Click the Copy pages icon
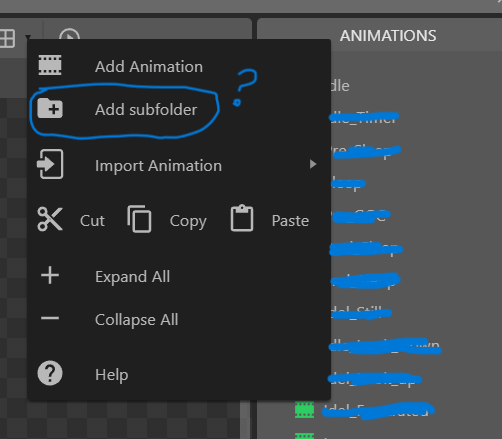The image size is (502, 439). pos(139,219)
